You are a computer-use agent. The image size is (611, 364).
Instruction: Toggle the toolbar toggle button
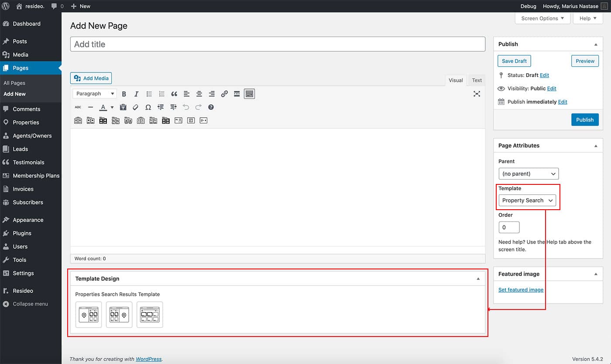(249, 94)
